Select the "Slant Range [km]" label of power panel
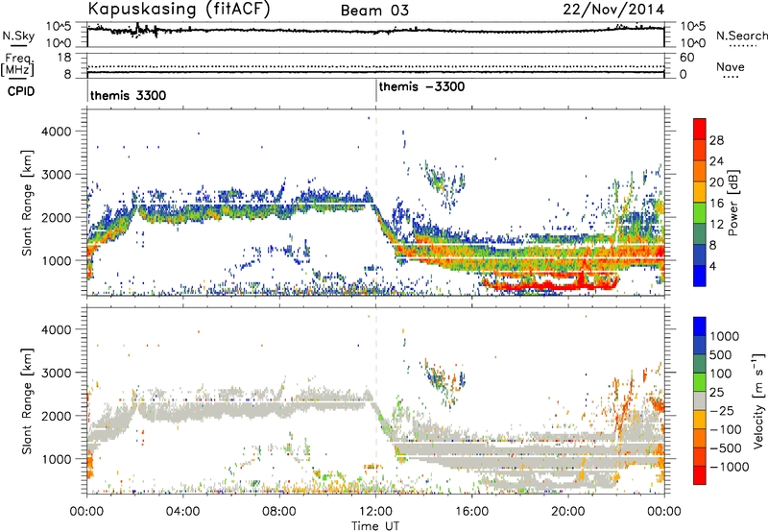 pos(27,203)
